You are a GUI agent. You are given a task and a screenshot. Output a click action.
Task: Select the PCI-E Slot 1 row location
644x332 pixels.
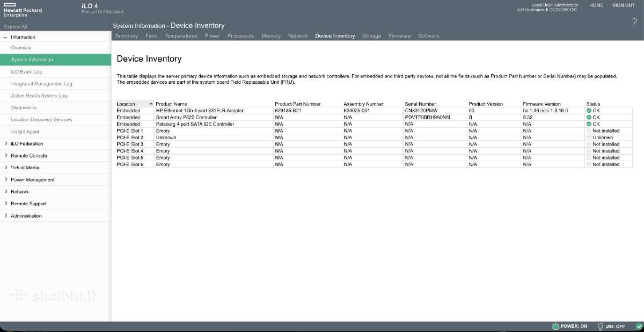130,131
